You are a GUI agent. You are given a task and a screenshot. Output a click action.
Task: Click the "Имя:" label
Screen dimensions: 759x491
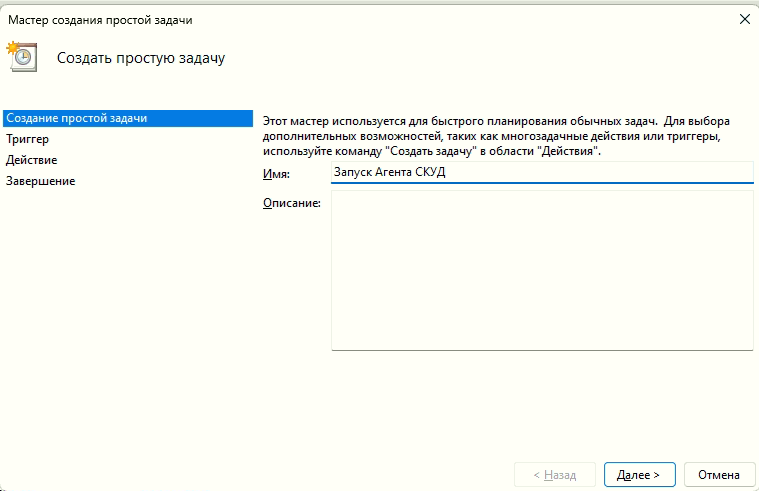click(x=276, y=174)
